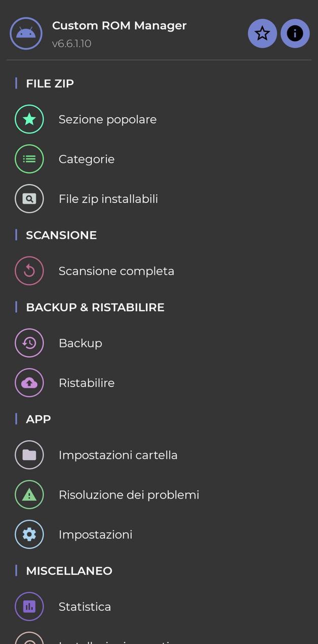
Task: Start Scansione completa
Action: [116, 271]
